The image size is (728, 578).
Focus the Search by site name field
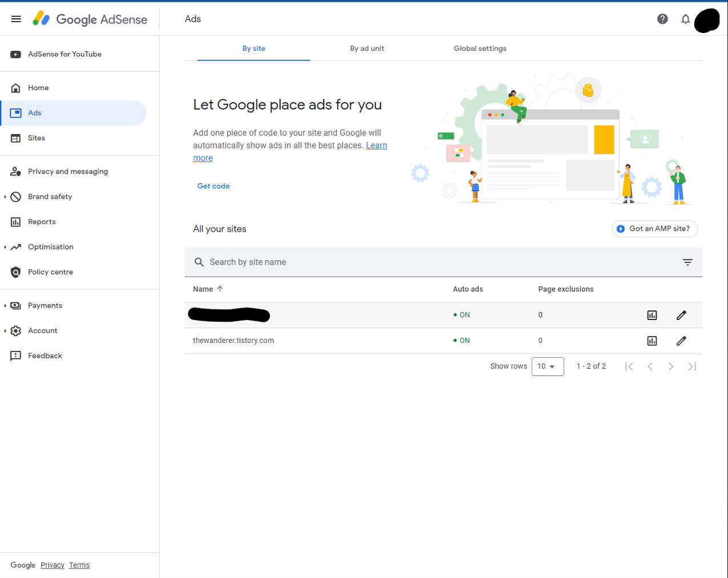pyautogui.click(x=443, y=262)
